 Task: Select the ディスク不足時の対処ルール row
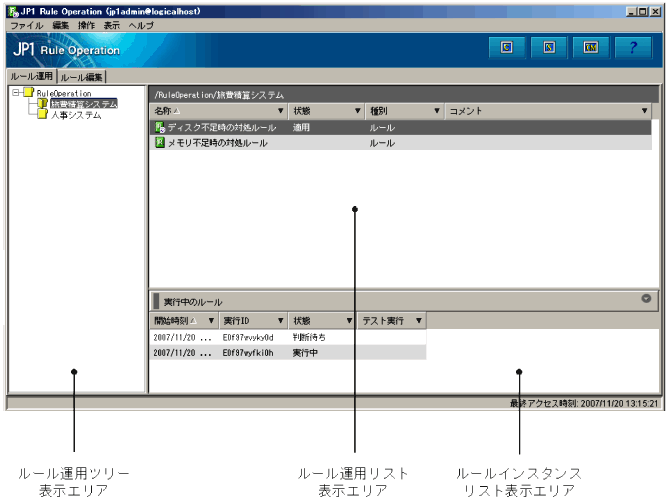click(x=400, y=127)
